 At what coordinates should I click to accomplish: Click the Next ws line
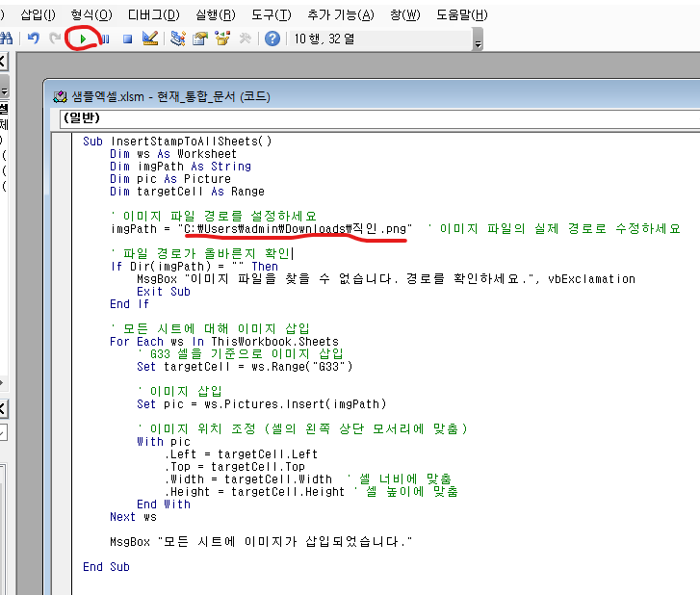[133, 516]
